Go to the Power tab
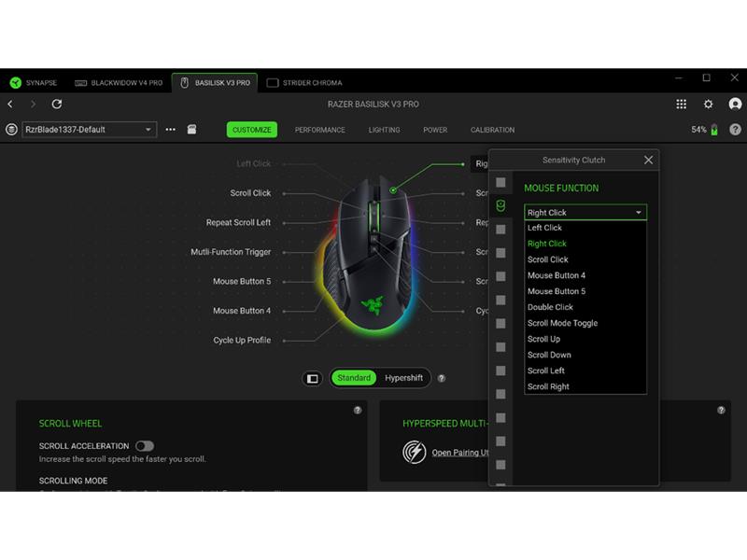 [435, 130]
